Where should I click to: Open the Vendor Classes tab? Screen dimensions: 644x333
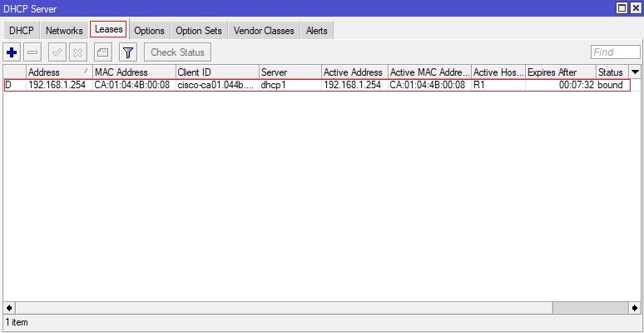click(x=264, y=31)
